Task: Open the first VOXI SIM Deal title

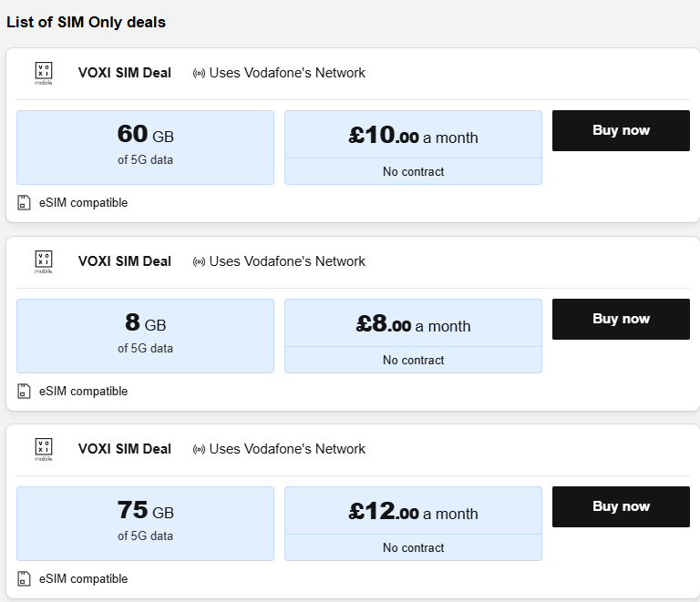Action: point(124,73)
